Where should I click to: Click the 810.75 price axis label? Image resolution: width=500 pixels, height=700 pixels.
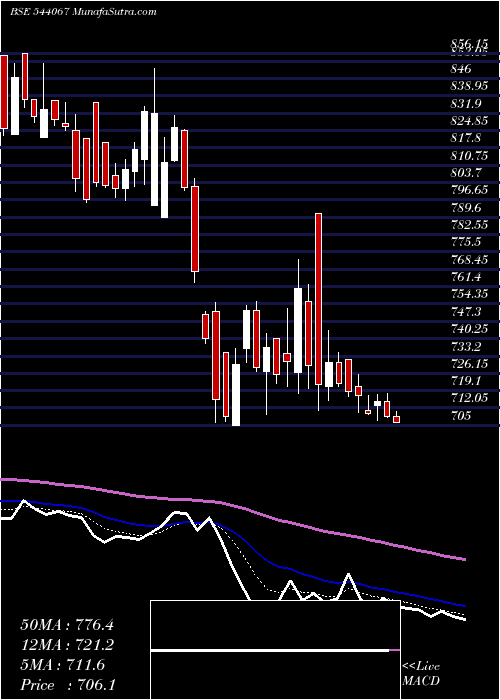click(469, 155)
